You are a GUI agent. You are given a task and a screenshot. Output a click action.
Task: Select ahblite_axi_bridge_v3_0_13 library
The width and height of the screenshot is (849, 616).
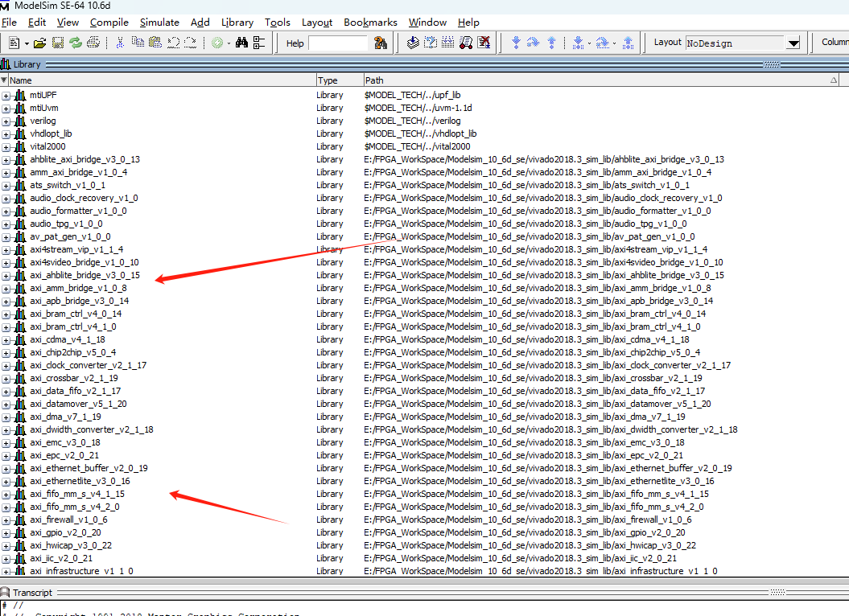tap(85, 160)
